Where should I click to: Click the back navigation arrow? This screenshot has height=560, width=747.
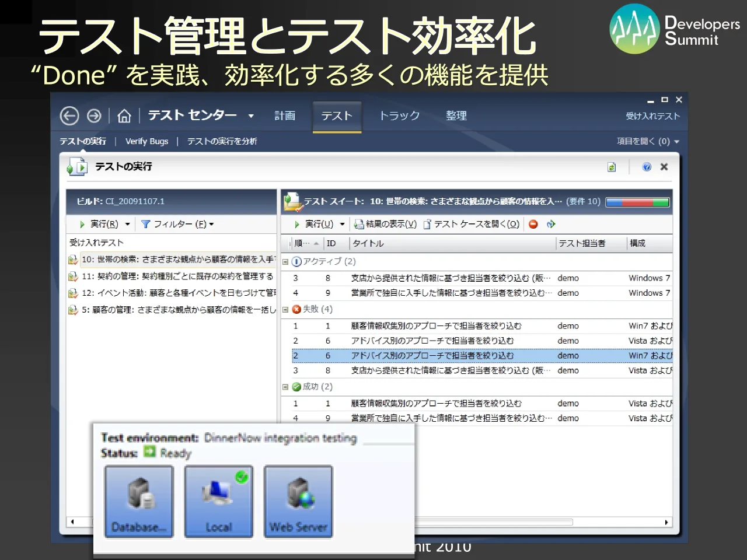point(69,116)
